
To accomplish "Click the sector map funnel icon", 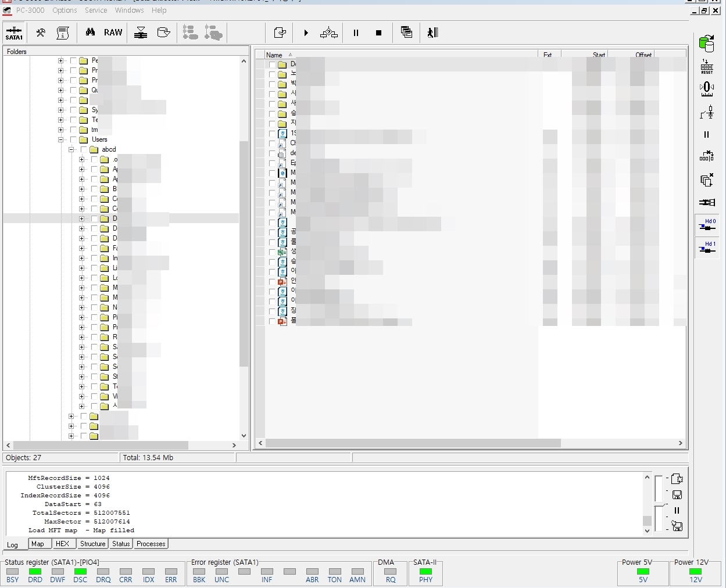I will tap(141, 33).
